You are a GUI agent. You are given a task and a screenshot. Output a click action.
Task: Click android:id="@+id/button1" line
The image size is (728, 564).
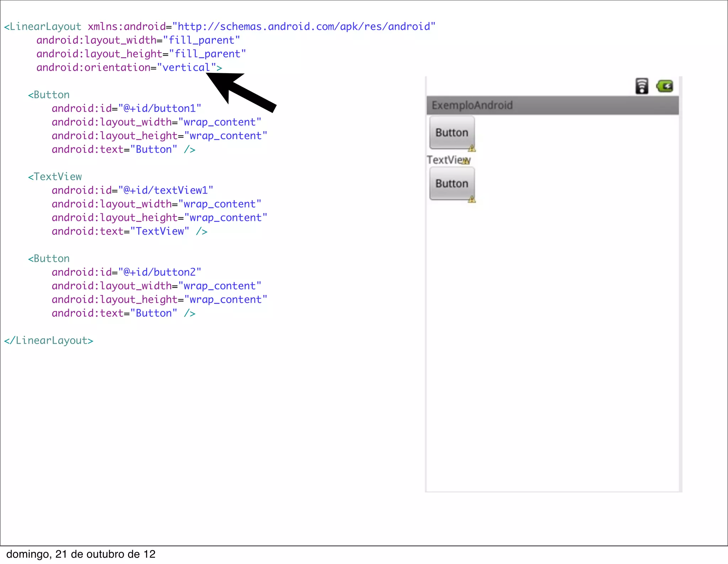tap(127, 108)
